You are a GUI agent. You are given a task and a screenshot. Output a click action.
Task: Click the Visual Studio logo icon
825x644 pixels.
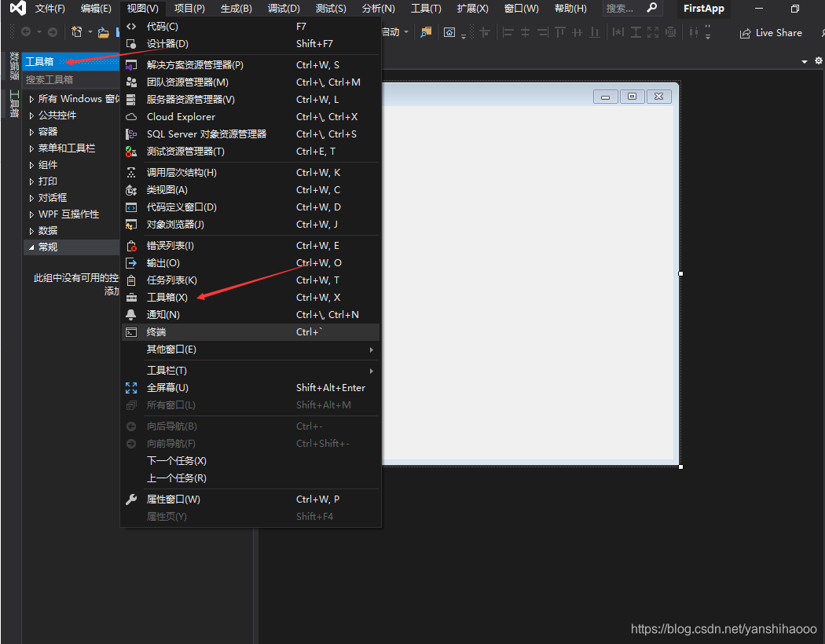tap(17, 8)
